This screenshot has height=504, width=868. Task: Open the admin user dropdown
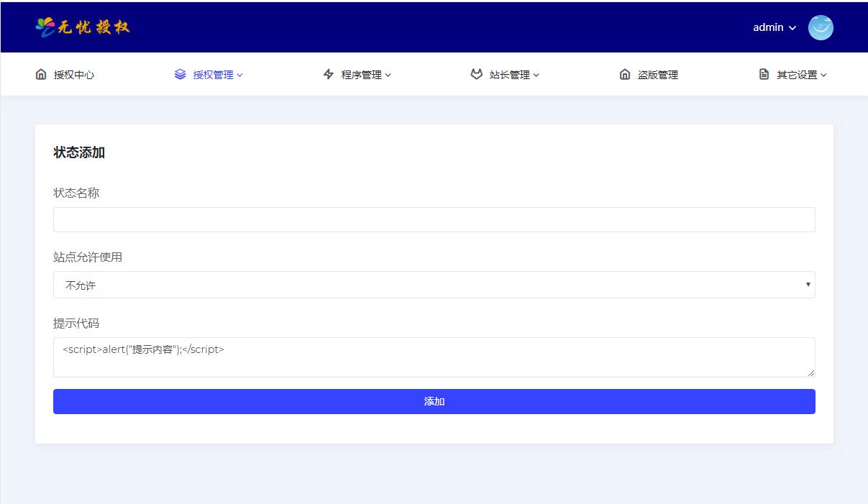point(775,27)
